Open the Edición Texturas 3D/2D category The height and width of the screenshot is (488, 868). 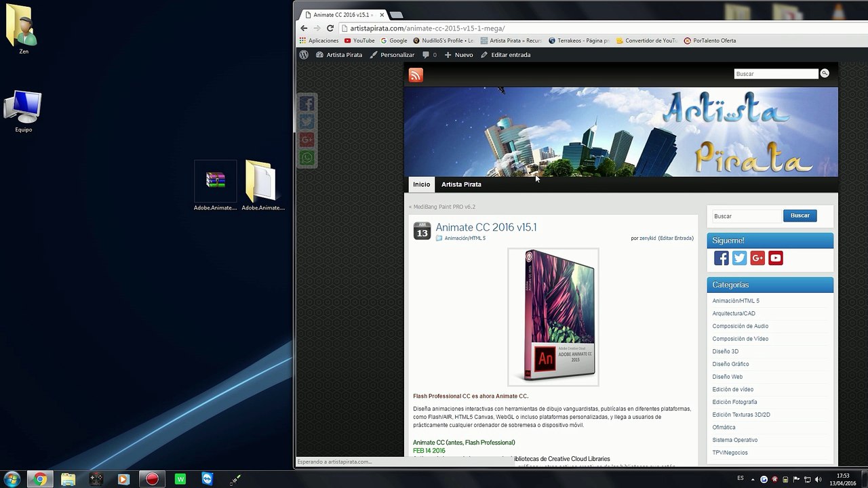pos(741,415)
